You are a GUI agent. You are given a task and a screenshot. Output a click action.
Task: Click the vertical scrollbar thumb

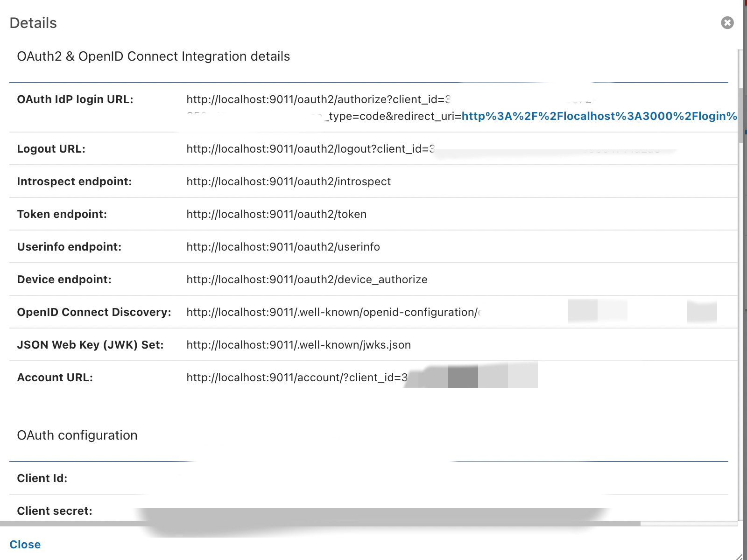[741, 115]
